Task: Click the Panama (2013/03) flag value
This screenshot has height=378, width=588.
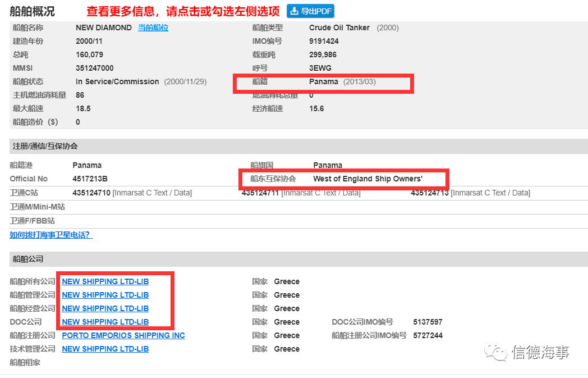Action: pyautogui.click(x=342, y=82)
